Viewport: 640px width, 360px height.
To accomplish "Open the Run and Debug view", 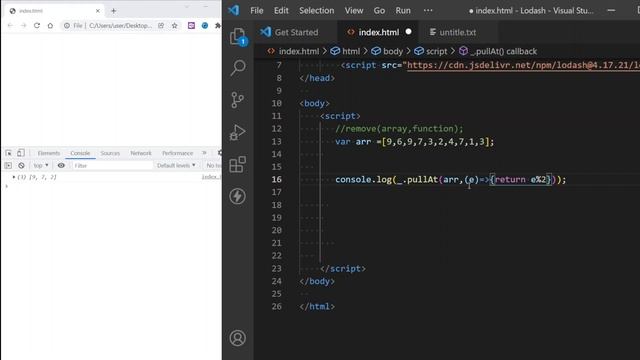I will click(238, 132).
